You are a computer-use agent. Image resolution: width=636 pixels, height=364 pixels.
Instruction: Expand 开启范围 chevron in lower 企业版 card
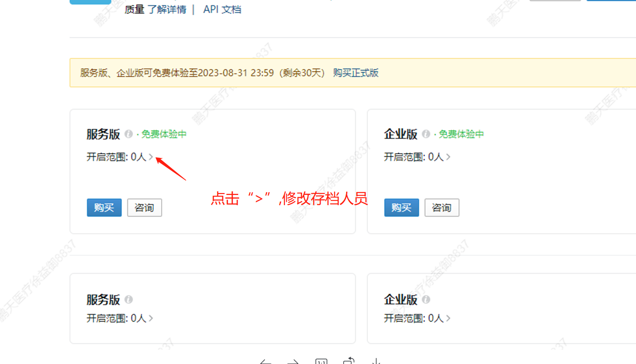pos(448,318)
